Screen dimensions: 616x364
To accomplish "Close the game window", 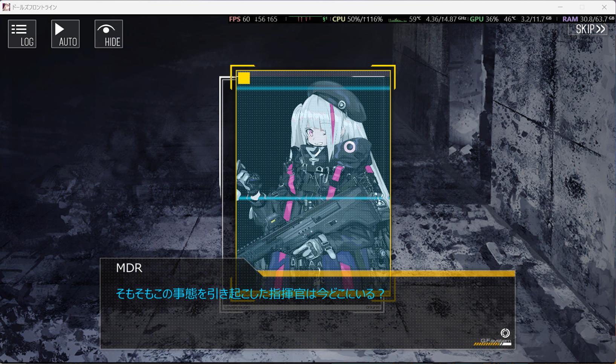I will pos(604,7).
